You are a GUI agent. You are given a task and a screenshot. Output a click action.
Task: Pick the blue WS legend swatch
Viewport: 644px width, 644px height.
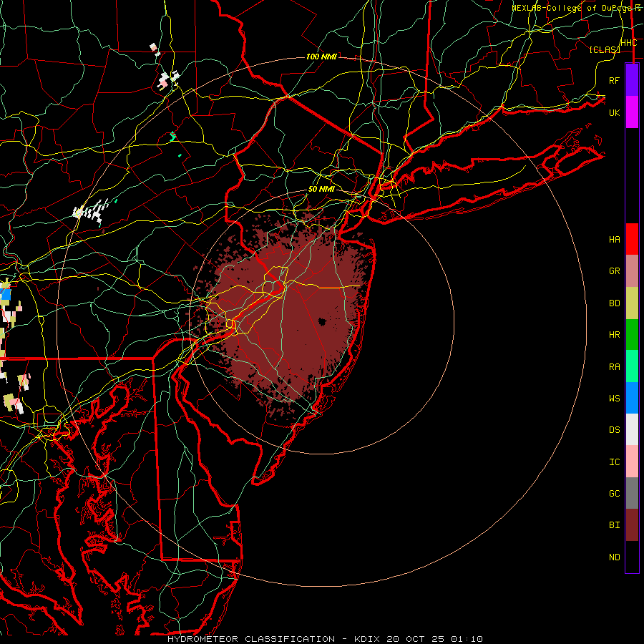point(632,398)
